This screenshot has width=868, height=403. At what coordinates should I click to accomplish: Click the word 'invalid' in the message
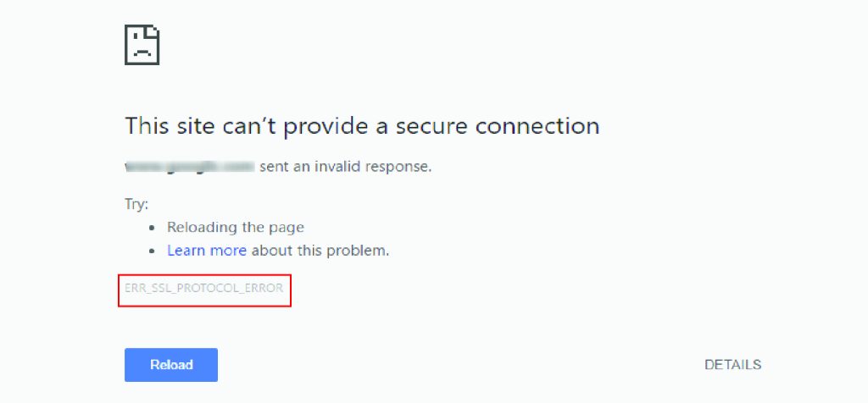click(x=336, y=166)
